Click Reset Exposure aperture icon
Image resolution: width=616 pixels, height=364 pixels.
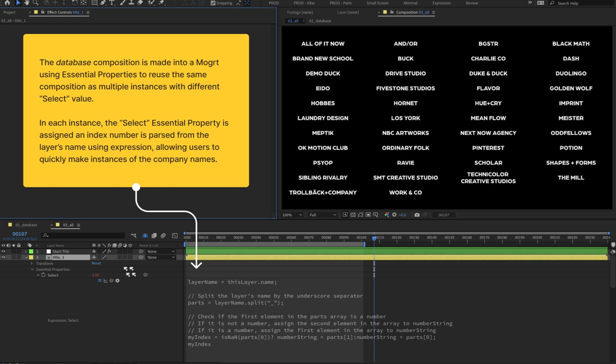coord(394,215)
